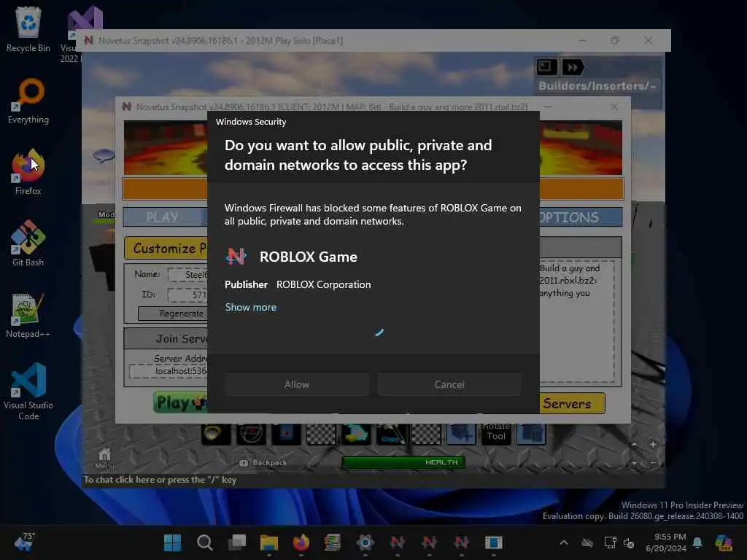The image size is (747, 560).
Task: Launch Firefox from the desktop shortcut
Action: tap(28, 172)
